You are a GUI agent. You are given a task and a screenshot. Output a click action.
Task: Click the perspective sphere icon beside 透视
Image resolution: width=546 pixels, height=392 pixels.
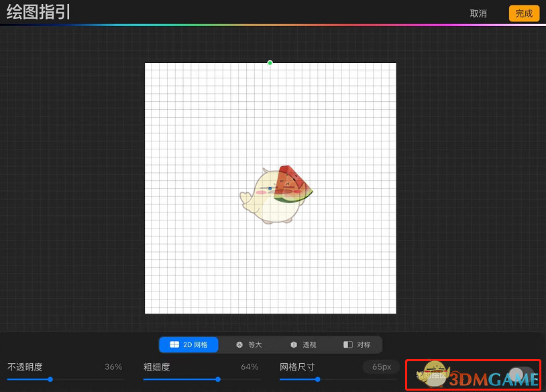(292, 344)
